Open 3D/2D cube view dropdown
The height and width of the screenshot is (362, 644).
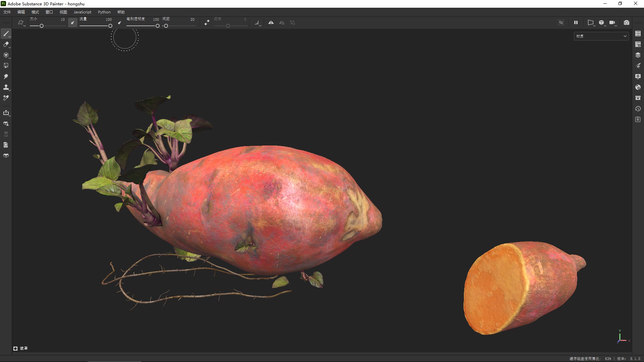602,22
